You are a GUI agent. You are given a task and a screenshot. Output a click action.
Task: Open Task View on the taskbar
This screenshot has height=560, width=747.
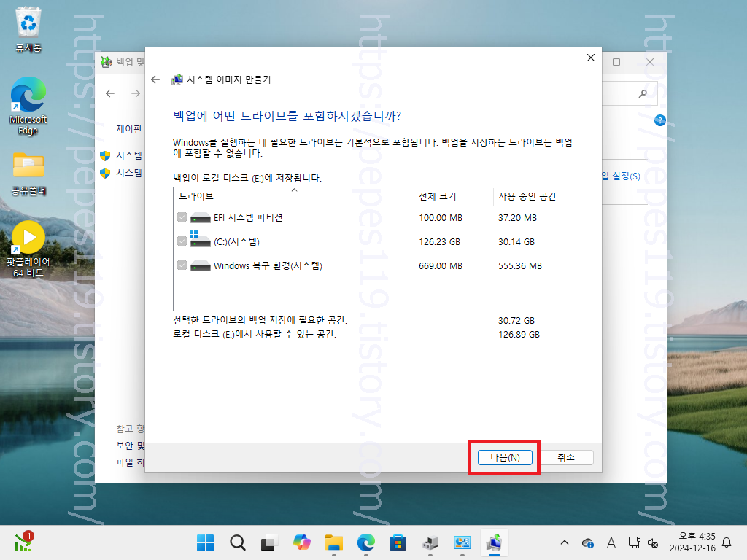[269, 542]
